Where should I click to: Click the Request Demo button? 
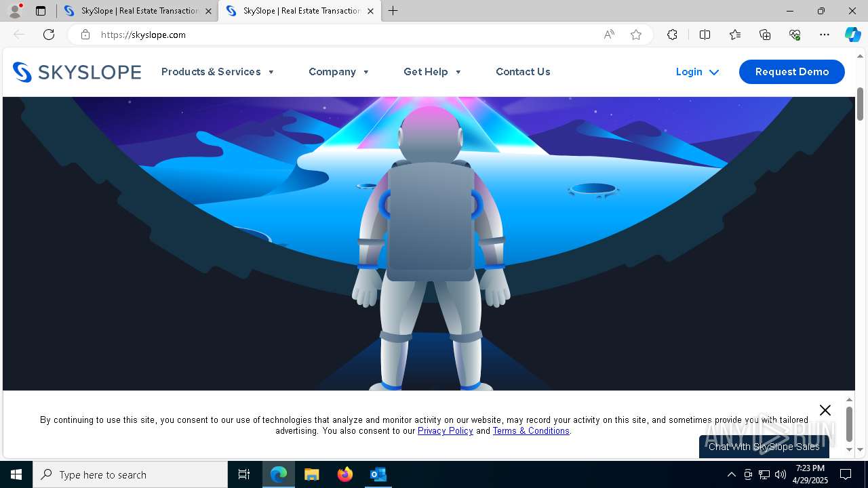[792, 72]
